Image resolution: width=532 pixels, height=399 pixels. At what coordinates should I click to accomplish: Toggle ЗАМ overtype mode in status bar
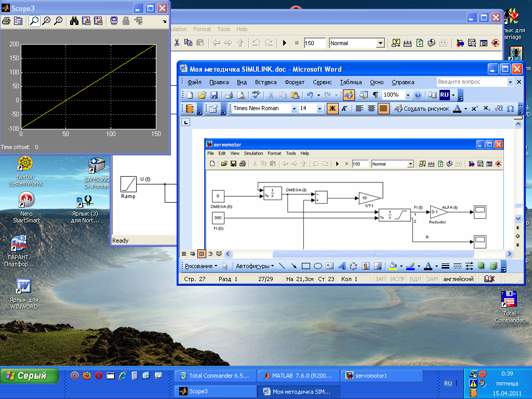pos(432,279)
